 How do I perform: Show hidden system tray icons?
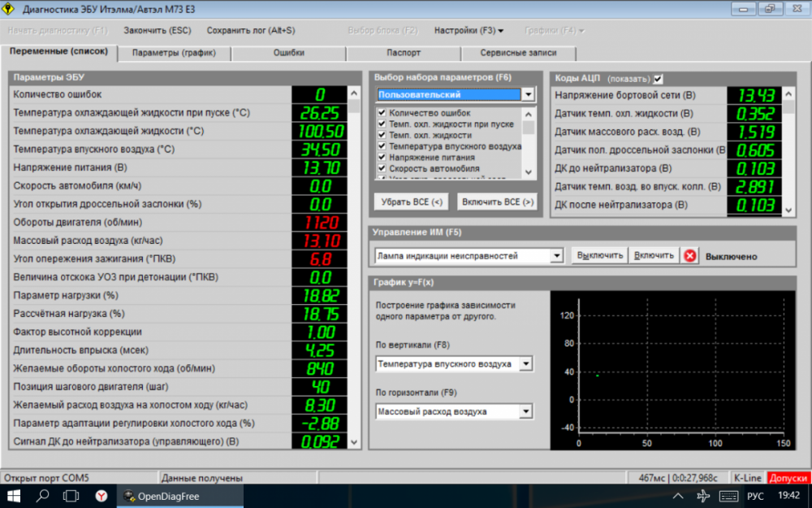click(x=678, y=496)
